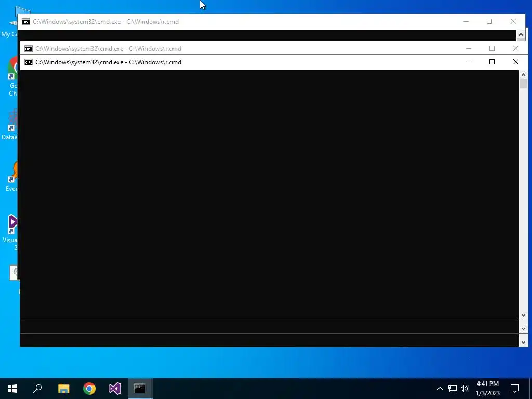Image resolution: width=532 pixels, height=399 pixels.
Task: Open clock showing 4:41 PM
Action: [x=487, y=384]
